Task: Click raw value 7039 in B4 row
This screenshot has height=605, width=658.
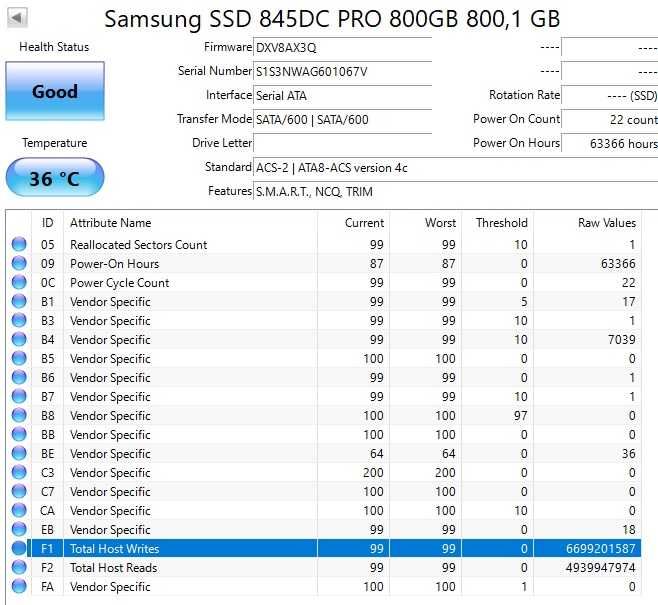Action: click(622, 339)
